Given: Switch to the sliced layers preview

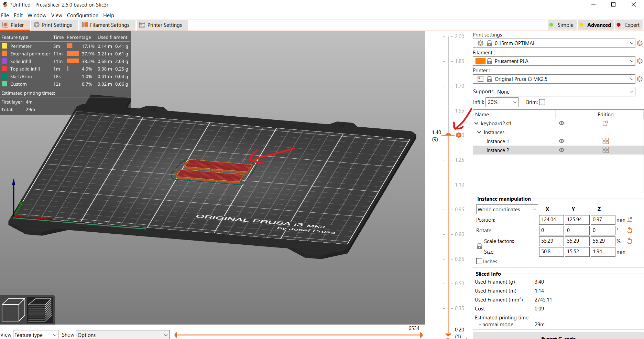Looking at the screenshot, I should (x=40, y=310).
